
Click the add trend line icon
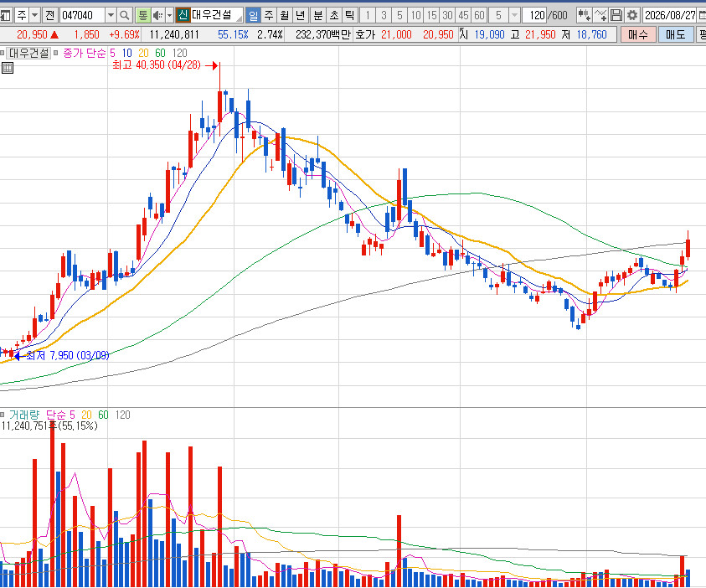[600, 15]
